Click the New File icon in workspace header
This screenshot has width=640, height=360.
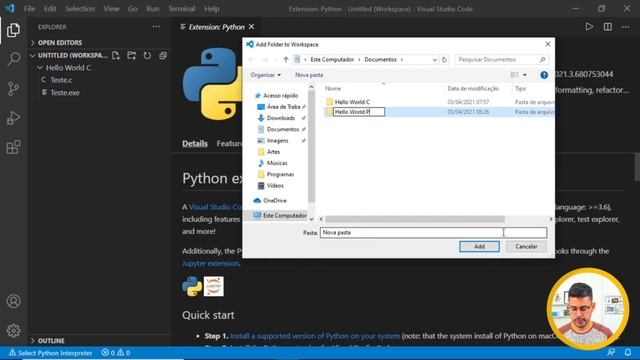pos(116,56)
